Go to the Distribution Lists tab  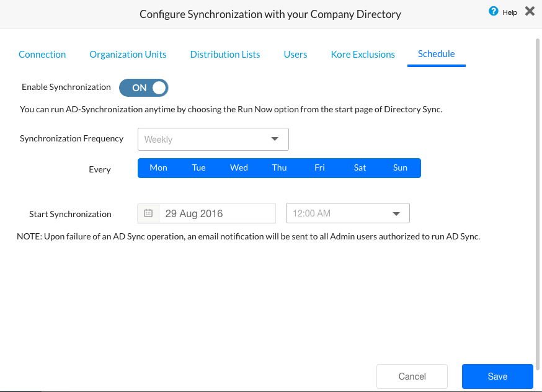(225, 55)
